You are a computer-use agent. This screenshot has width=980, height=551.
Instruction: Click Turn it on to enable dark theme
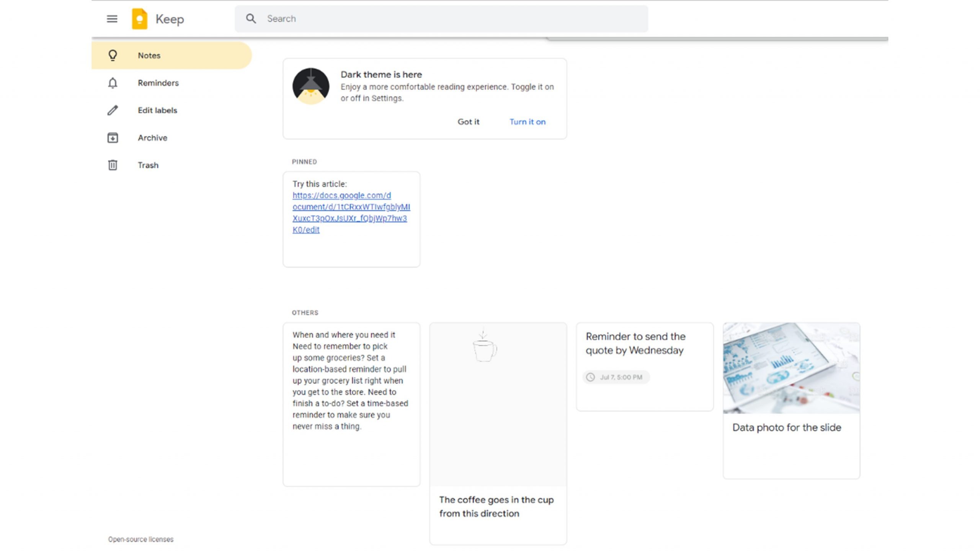528,121
